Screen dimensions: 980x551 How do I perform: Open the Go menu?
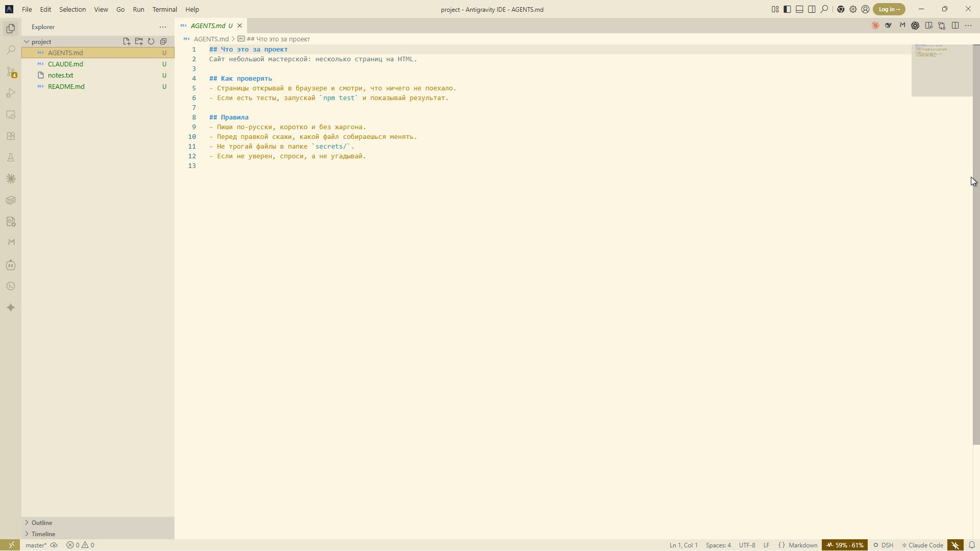[120, 9]
